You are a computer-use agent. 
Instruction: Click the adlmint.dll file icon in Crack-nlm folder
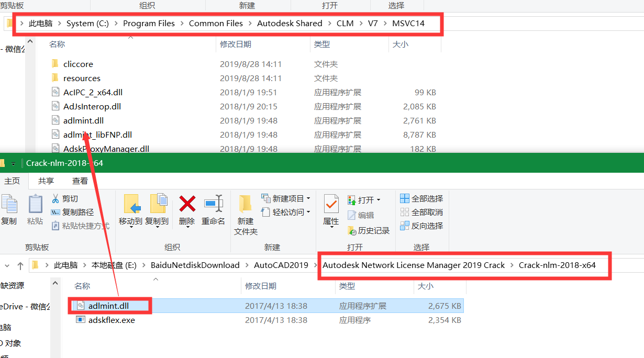click(80, 306)
